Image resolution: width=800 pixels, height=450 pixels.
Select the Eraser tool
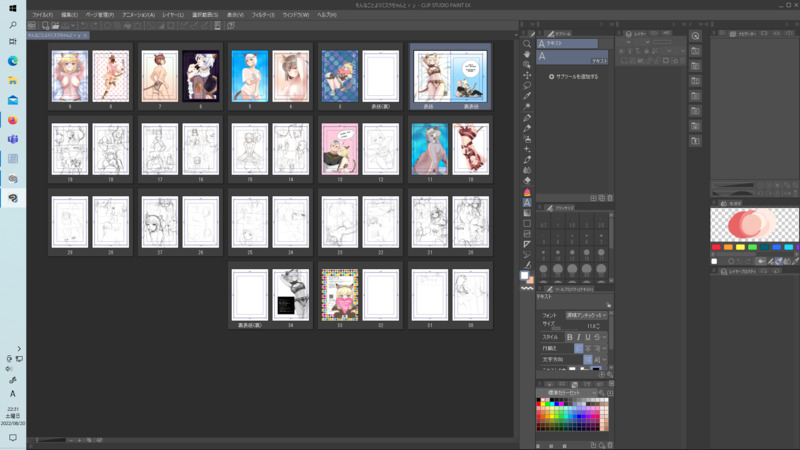[527, 181]
